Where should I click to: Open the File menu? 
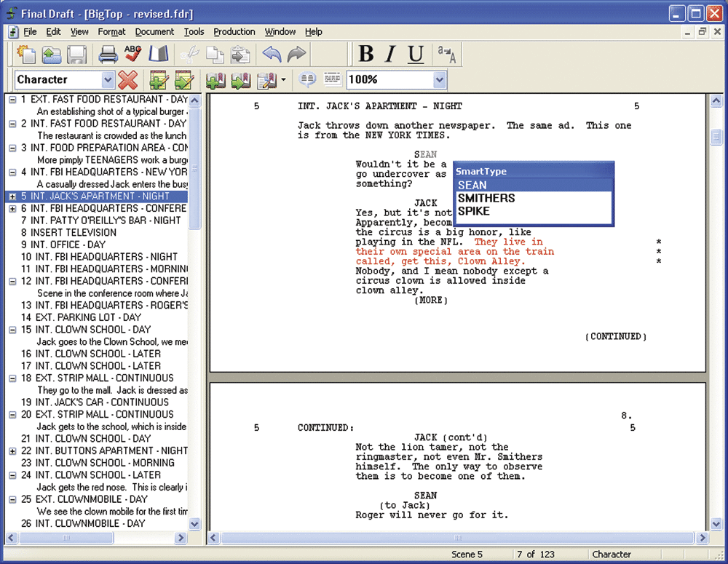click(30, 31)
